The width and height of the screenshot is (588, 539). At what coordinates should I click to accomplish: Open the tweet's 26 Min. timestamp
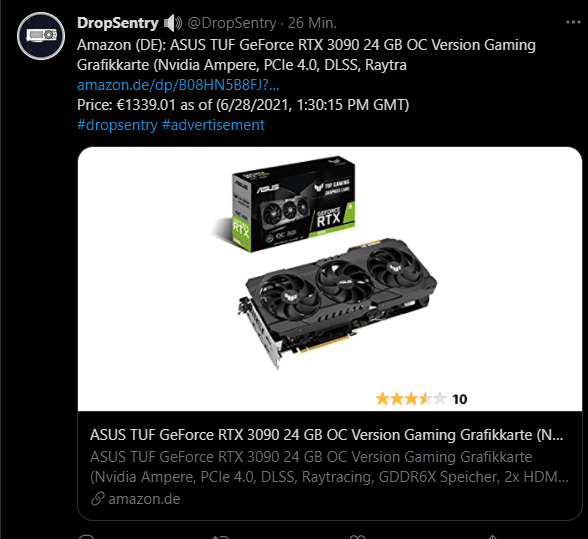(312, 23)
